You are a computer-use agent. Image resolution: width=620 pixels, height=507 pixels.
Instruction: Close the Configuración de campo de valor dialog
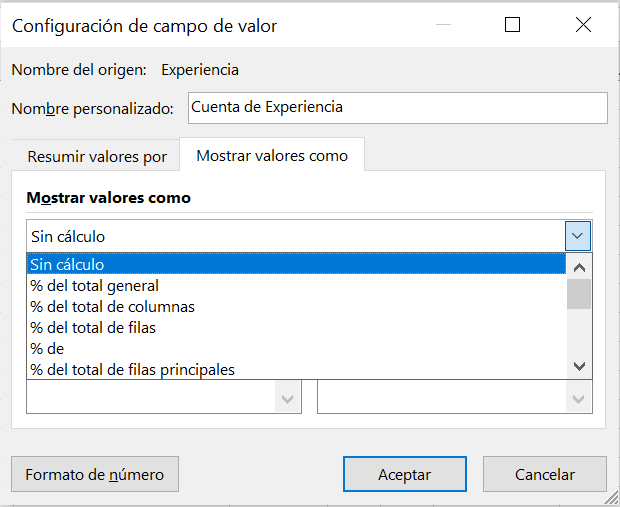583,25
